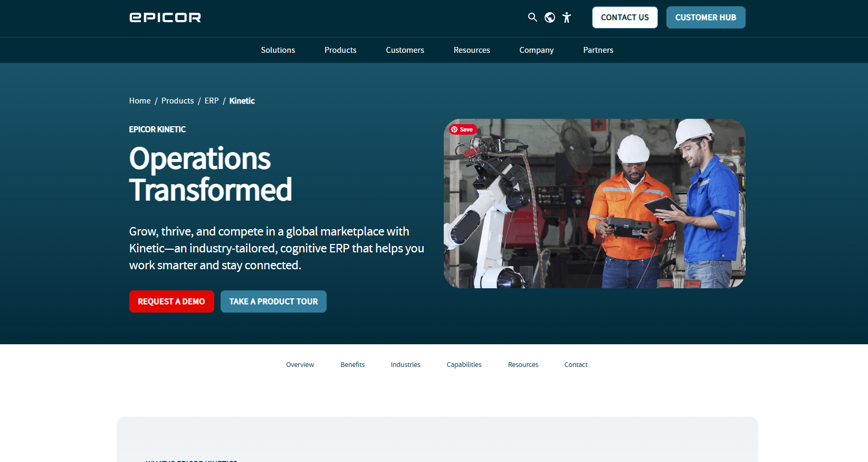Click the Pinterest Save badge
868x462 pixels.
463,129
